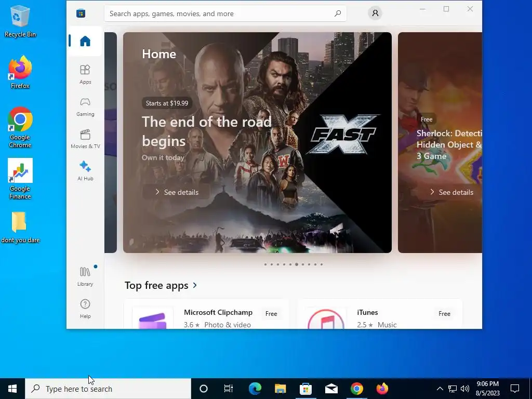Open the volume control tray icon

(465, 389)
